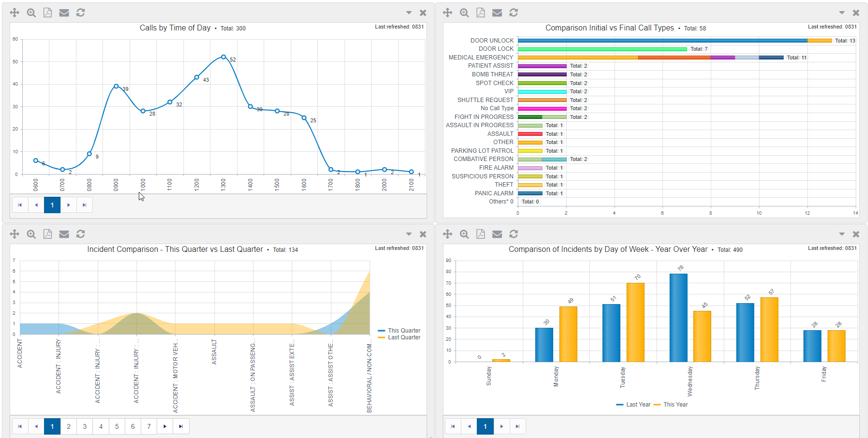The height and width of the screenshot is (438, 868).
Task: Export the Calls by Time of Day chart to PDF
Action: (47, 13)
